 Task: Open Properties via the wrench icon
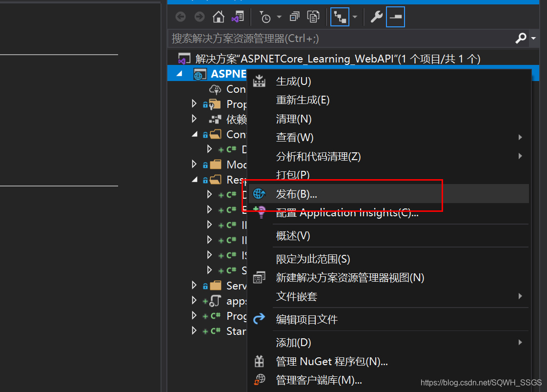click(x=376, y=17)
